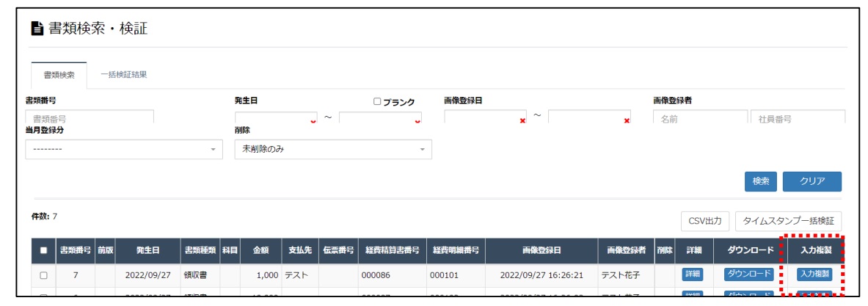
Task: Click the 支払先 column header
Action: [x=300, y=250]
